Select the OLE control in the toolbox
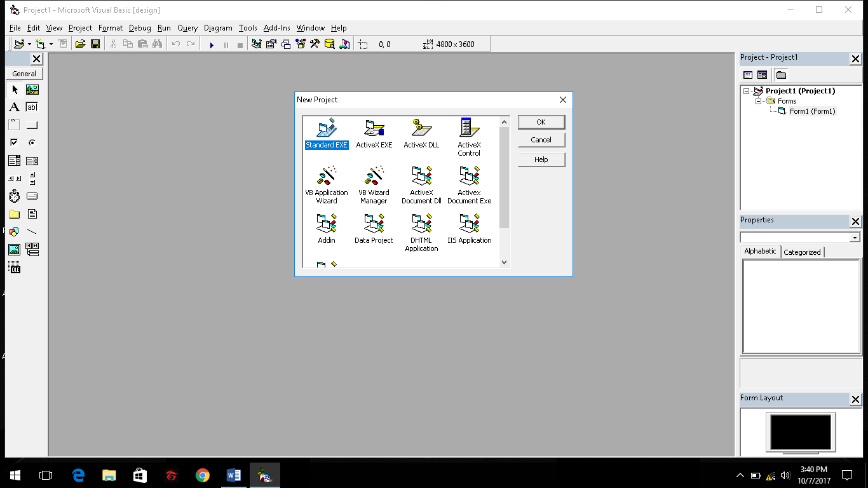This screenshot has width=868, height=488. pyautogui.click(x=14, y=268)
